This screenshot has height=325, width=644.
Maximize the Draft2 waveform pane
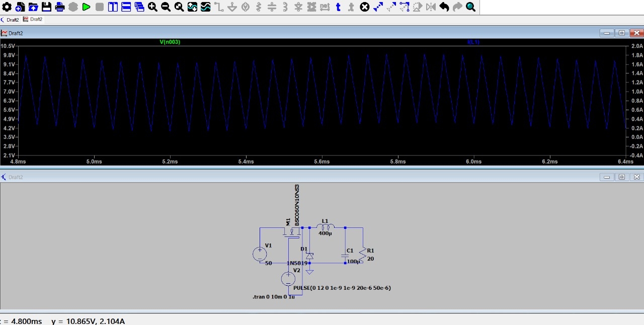(622, 33)
